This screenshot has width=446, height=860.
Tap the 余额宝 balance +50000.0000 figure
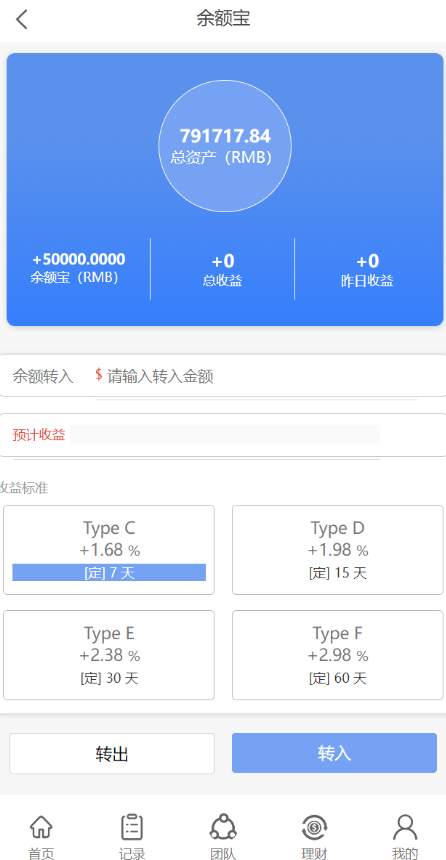78,259
